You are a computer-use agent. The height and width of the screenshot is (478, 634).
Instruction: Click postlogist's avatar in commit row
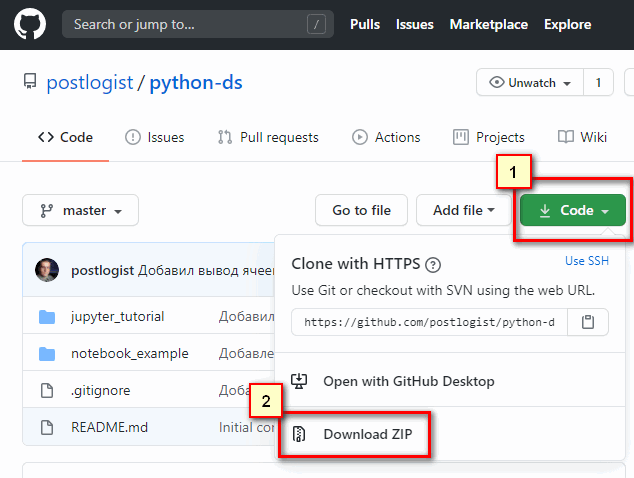[47, 270]
